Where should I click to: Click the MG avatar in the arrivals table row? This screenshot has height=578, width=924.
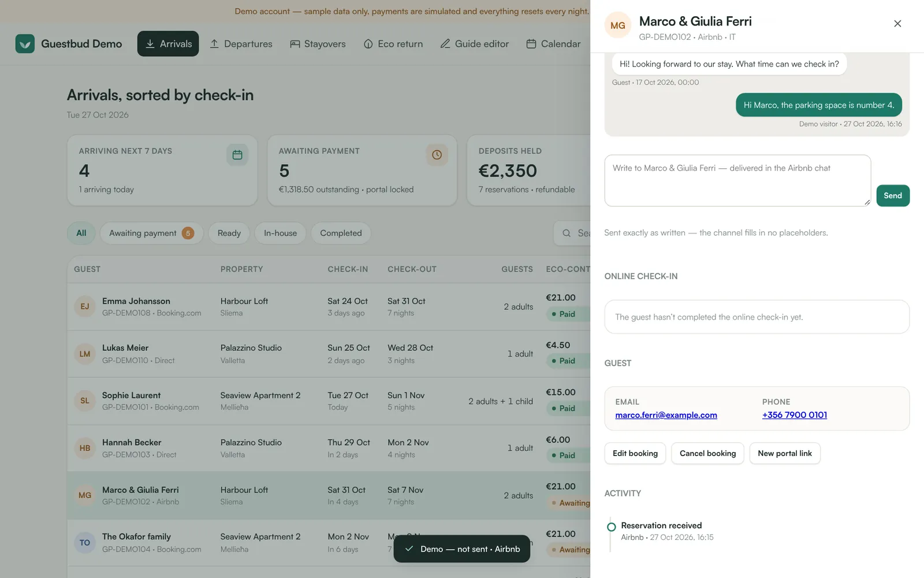point(85,495)
